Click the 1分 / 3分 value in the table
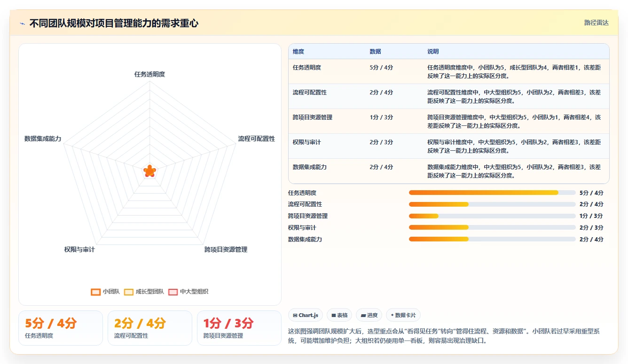Viewport: 628px width, 364px height. pyautogui.click(x=381, y=117)
